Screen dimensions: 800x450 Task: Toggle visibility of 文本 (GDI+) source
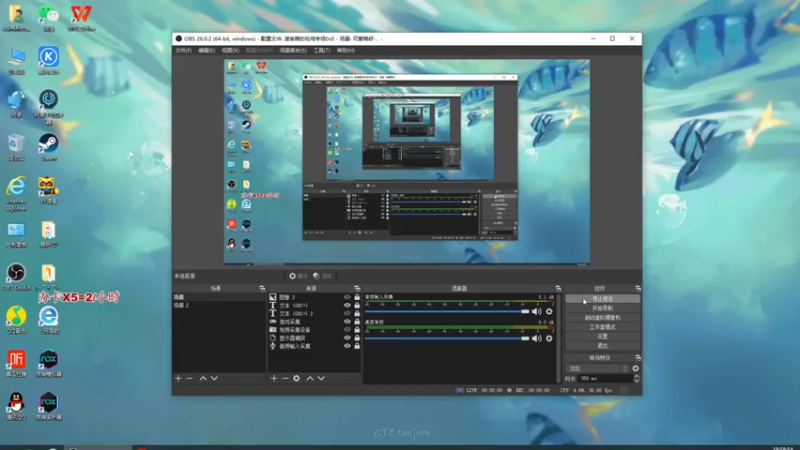pos(347,305)
